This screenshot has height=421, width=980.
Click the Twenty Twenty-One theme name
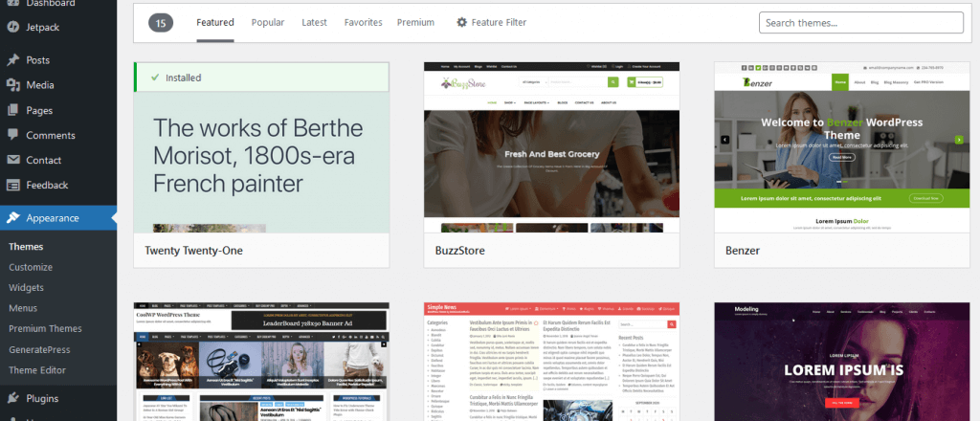(x=193, y=251)
